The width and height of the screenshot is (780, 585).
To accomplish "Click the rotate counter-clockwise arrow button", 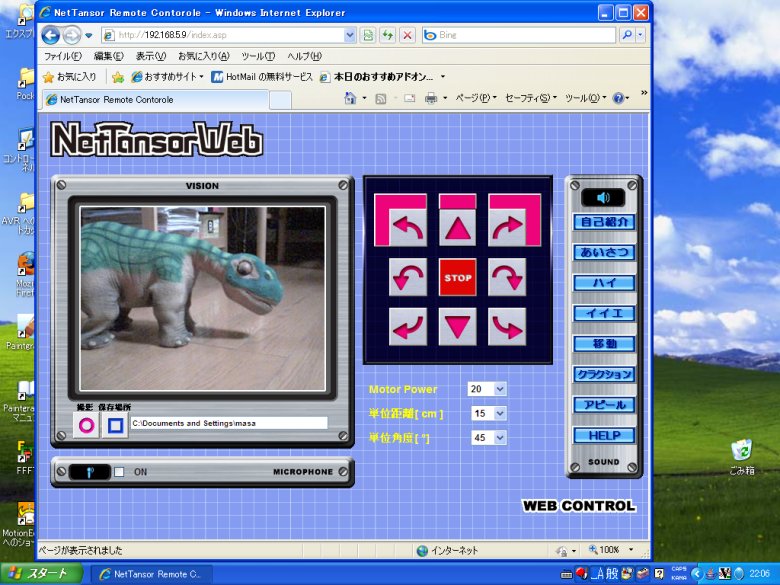I will [x=408, y=277].
